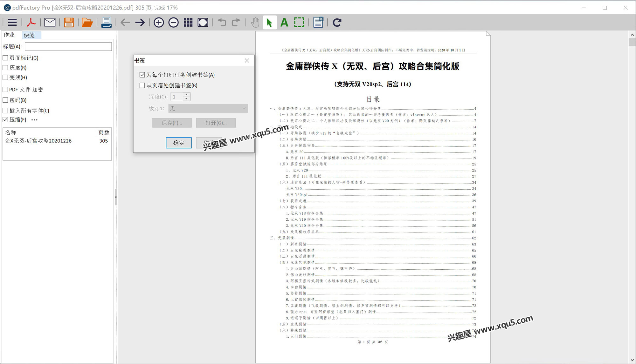
Task: Enable 灰度(R) grayscale checkbox
Action: pos(5,68)
